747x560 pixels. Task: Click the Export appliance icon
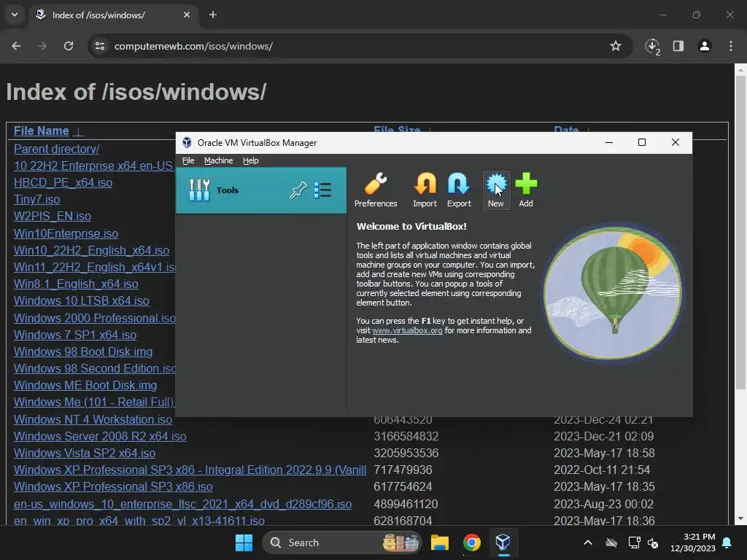(459, 190)
